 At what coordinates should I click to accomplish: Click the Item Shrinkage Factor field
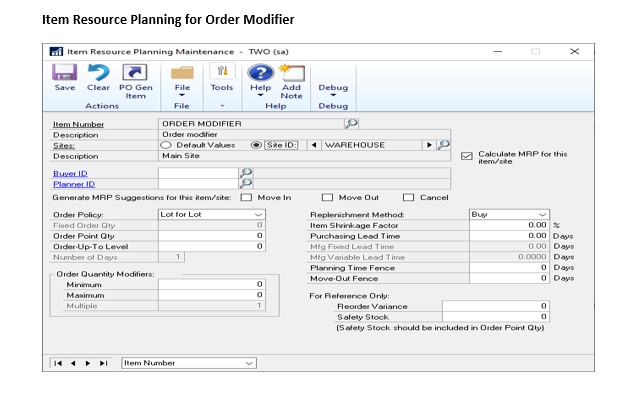click(509, 225)
